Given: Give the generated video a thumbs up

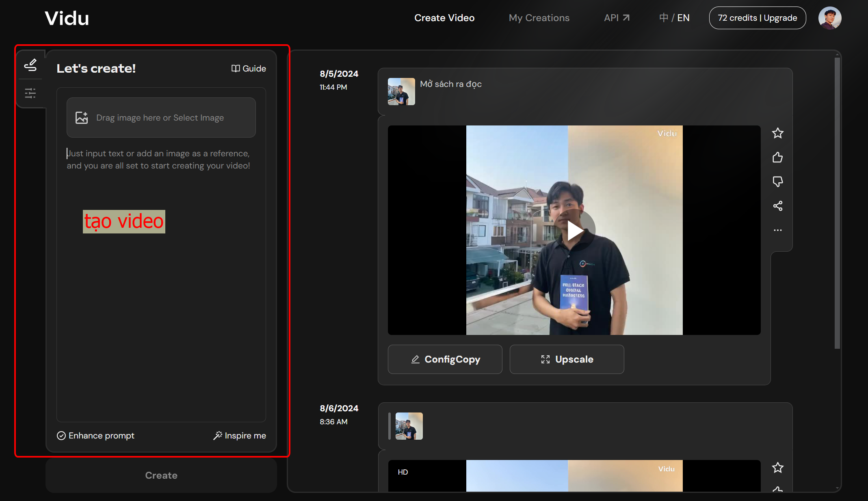Looking at the screenshot, I should pyautogui.click(x=778, y=158).
